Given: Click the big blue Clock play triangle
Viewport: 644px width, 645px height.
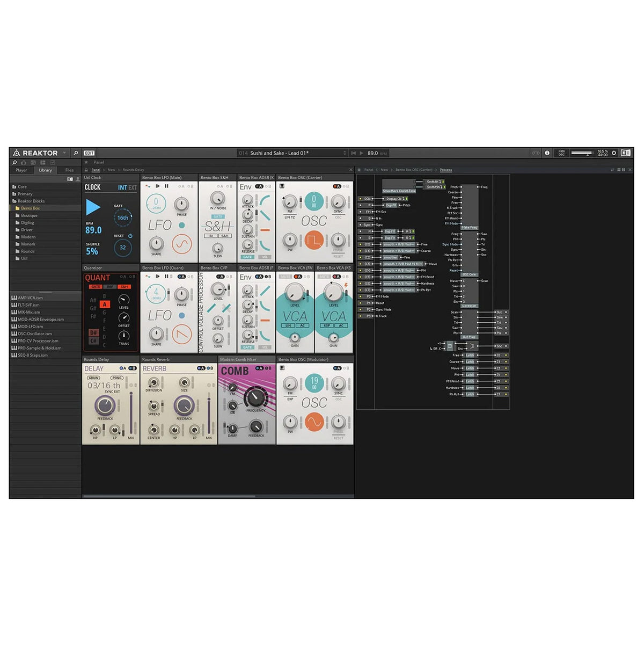Looking at the screenshot, I should (x=93, y=207).
